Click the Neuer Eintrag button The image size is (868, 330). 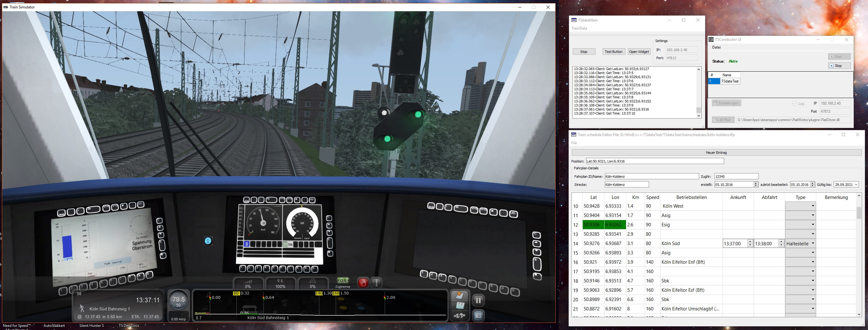pos(716,153)
